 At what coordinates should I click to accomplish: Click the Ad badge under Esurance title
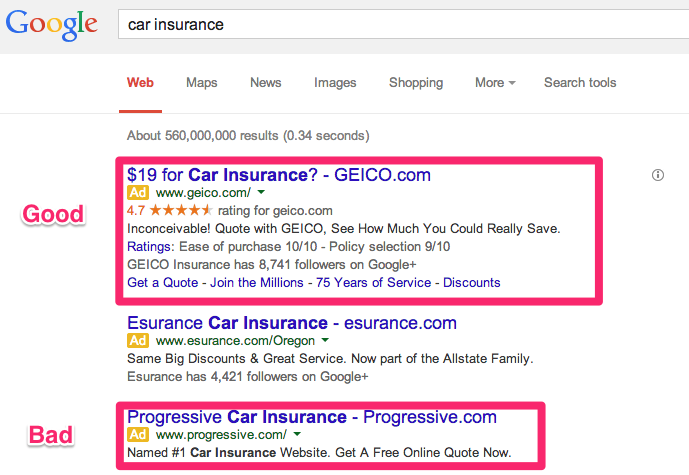pos(138,341)
